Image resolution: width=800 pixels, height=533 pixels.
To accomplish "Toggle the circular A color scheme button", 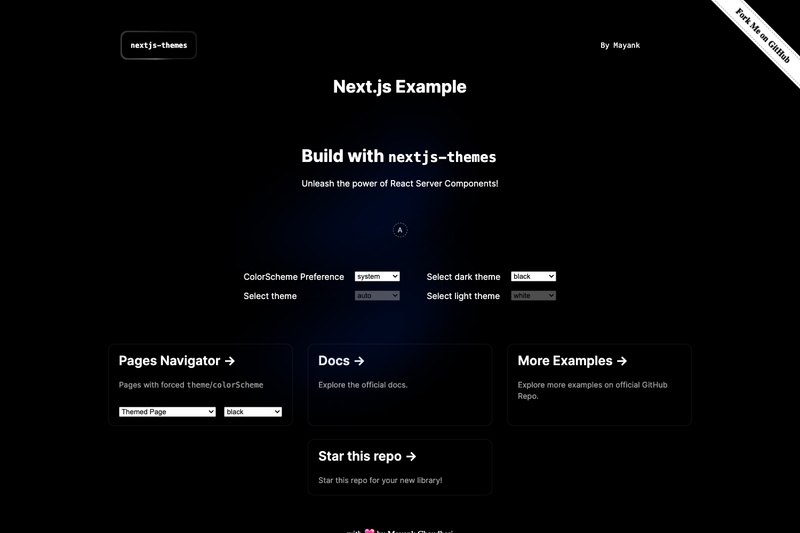I will pyautogui.click(x=400, y=230).
